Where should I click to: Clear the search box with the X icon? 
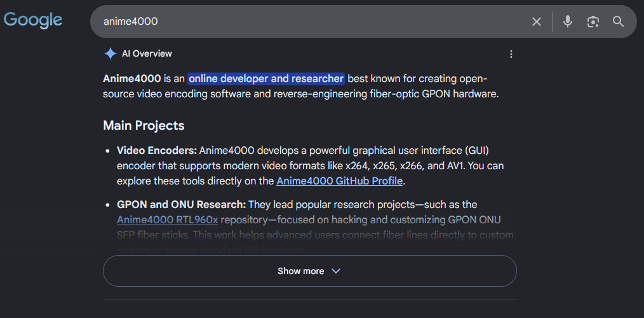[x=537, y=22]
